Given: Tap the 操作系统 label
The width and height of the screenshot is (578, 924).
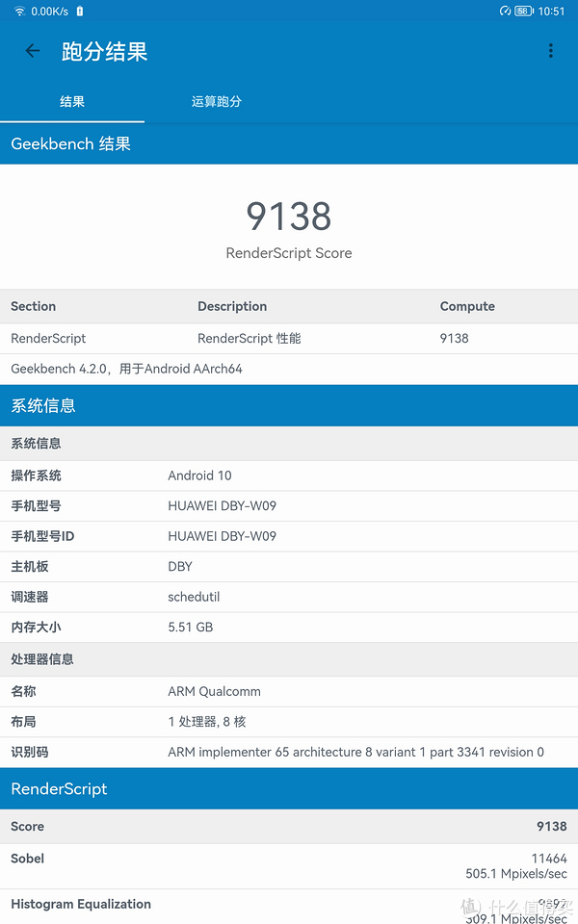Looking at the screenshot, I should pyautogui.click(x=36, y=475).
